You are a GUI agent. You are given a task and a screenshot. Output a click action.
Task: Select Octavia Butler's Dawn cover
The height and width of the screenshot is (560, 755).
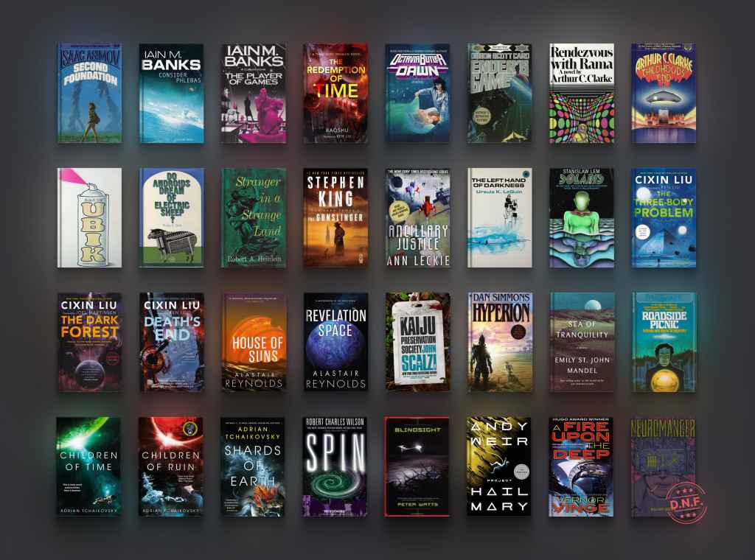click(417, 90)
